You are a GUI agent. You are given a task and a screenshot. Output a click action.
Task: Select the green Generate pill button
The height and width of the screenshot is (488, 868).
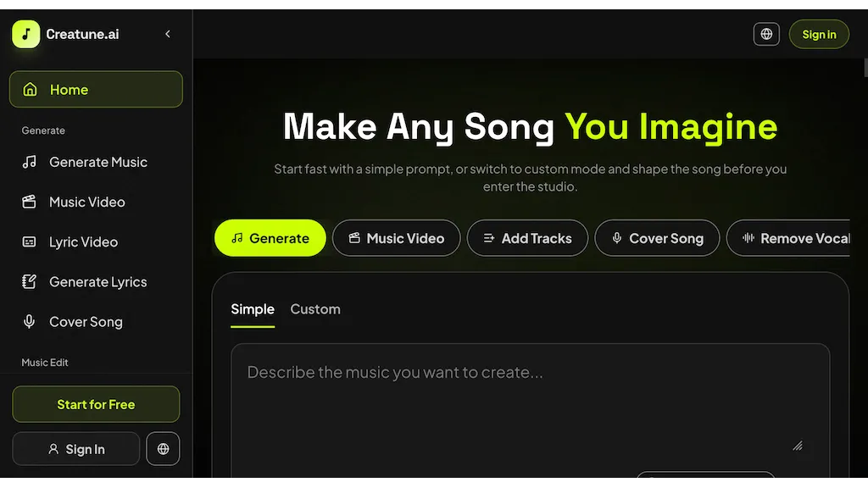pos(270,238)
